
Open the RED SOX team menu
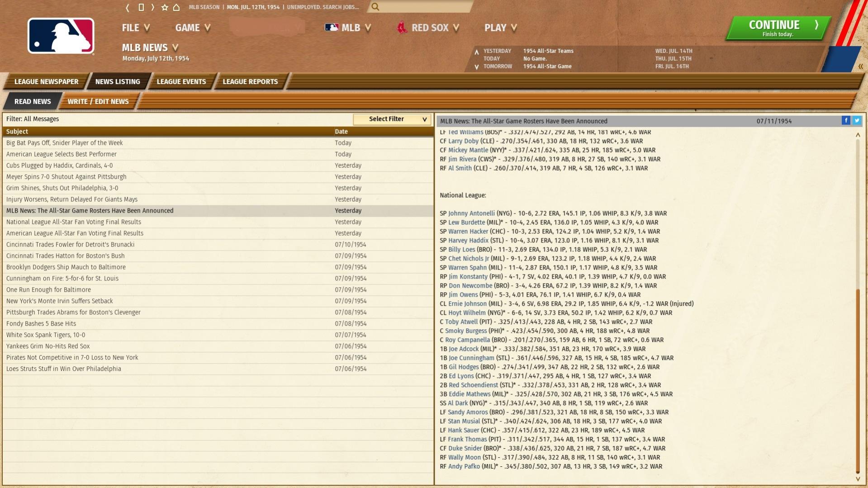pos(428,28)
